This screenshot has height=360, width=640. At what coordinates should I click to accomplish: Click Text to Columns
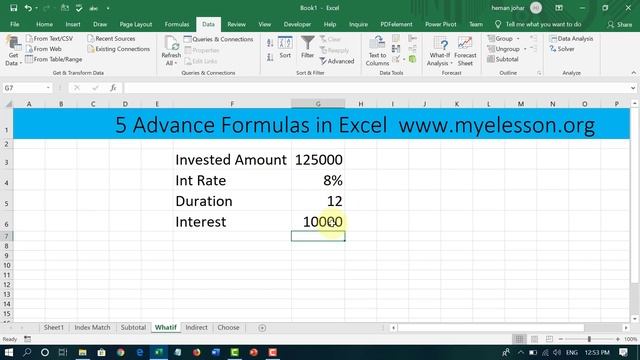[377, 51]
